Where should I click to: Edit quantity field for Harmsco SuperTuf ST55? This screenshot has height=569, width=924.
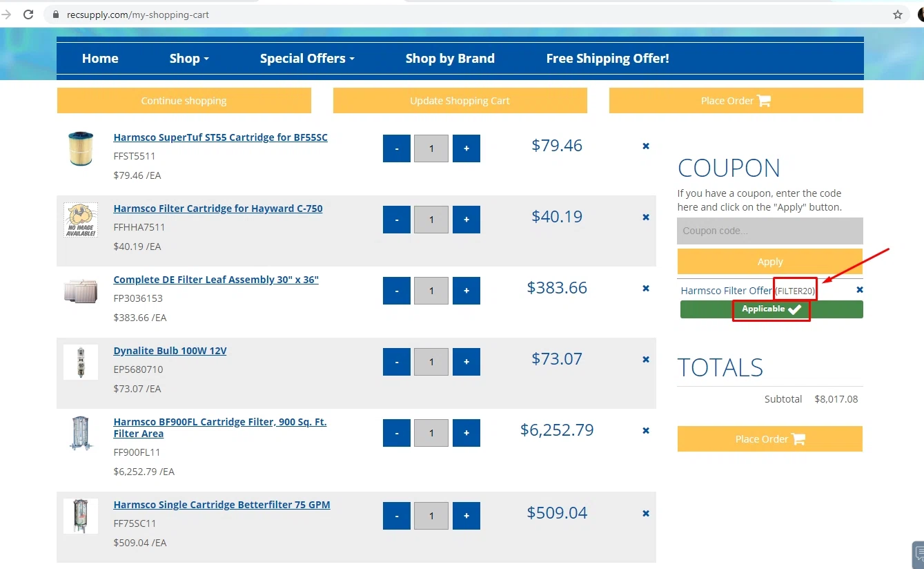click(x=431, y=148)
